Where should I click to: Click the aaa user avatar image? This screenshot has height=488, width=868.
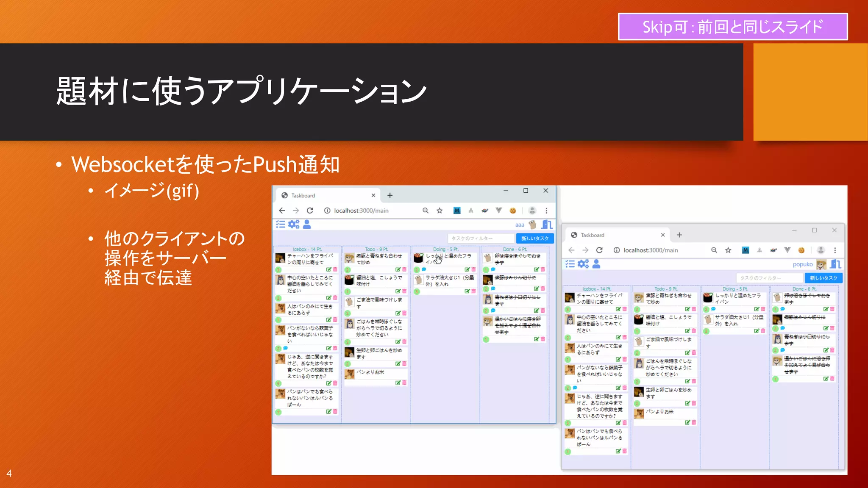click(x=533, y=225)
